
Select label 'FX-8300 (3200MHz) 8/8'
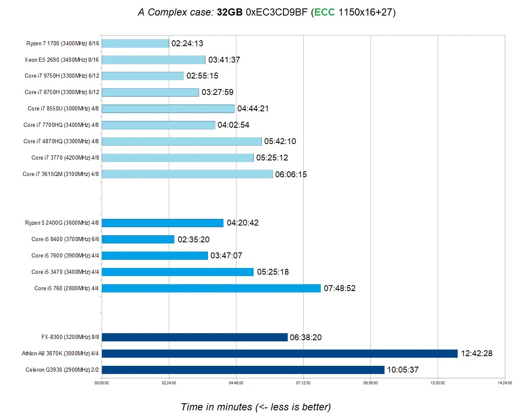tap(70, 337)
